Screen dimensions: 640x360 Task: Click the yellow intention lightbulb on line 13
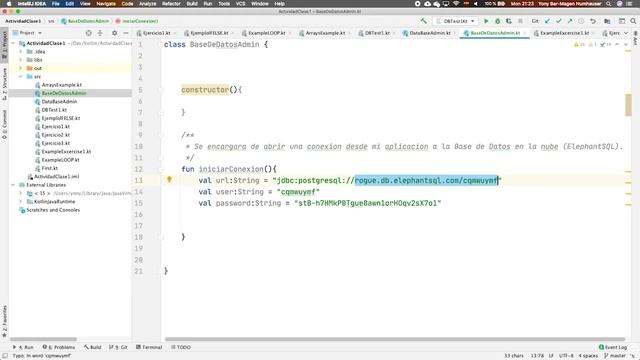pyautogui.click(x=169, y=179)
